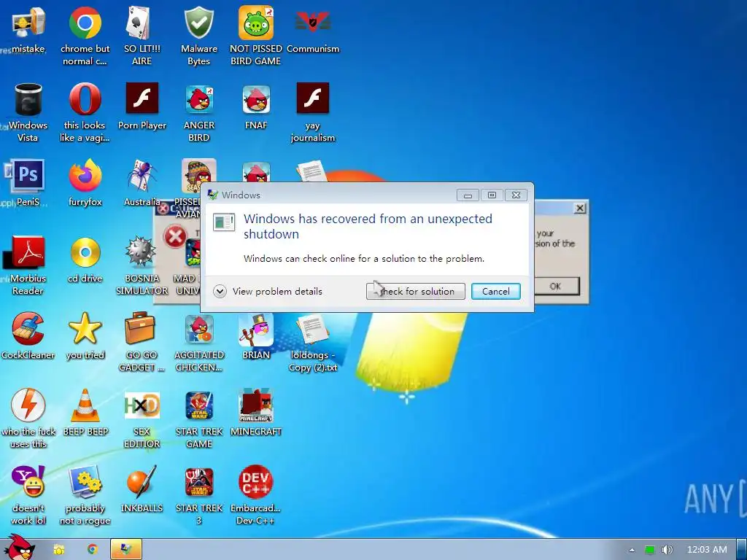
Task: Open the 12:03 AM clock
Action: pos(707,550)
